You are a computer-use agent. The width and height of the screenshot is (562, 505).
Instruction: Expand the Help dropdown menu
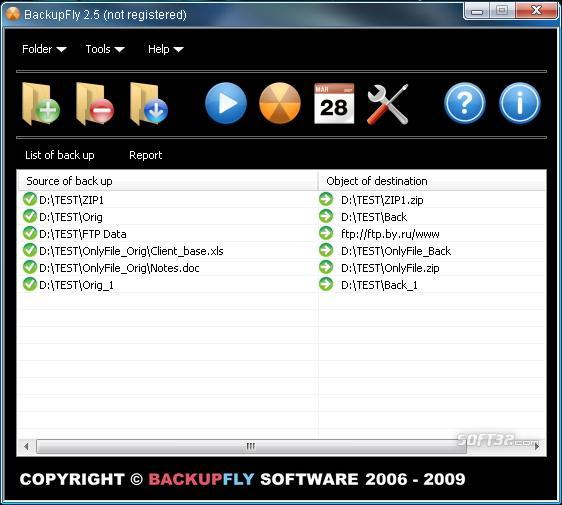click(x=166, y=49)
